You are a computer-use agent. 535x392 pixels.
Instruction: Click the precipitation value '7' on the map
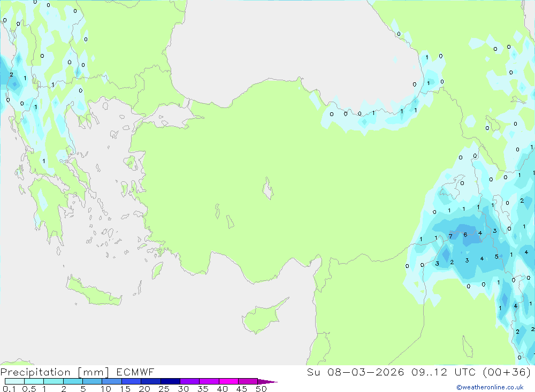[450, 236]
